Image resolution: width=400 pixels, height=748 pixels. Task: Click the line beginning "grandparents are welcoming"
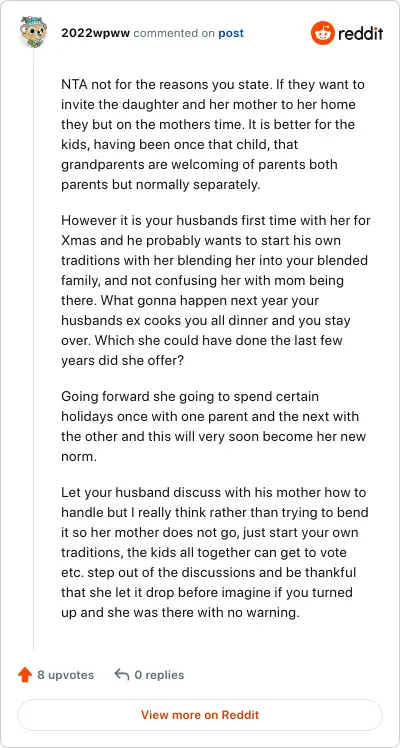(199, 164)
